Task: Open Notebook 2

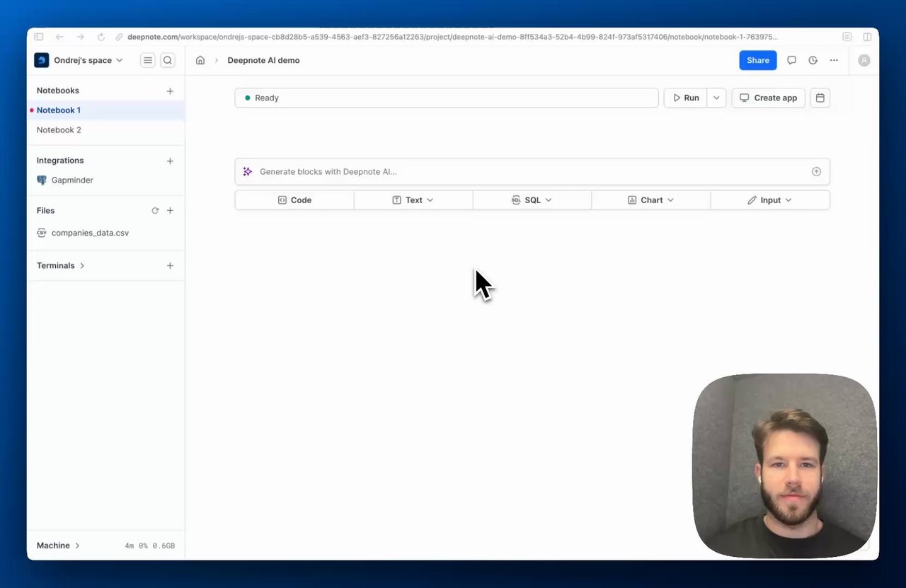Action: [106, 130]
